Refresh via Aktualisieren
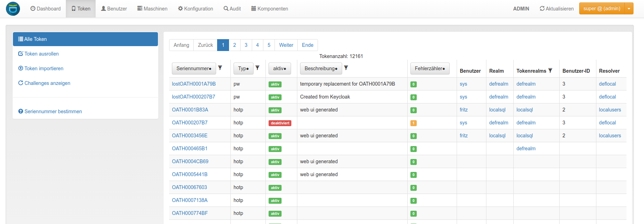This screenshot has width=644, height=224. (x=556, y=9)
